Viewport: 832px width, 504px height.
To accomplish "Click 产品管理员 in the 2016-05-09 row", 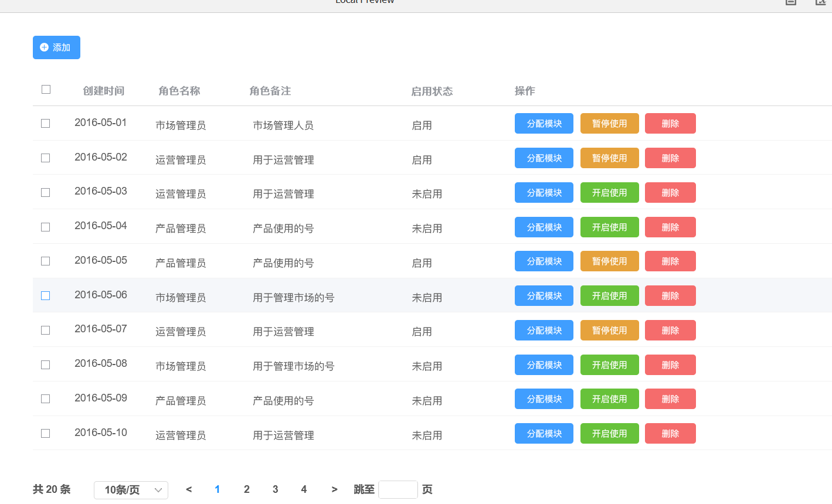I will [x=181, y=401].
